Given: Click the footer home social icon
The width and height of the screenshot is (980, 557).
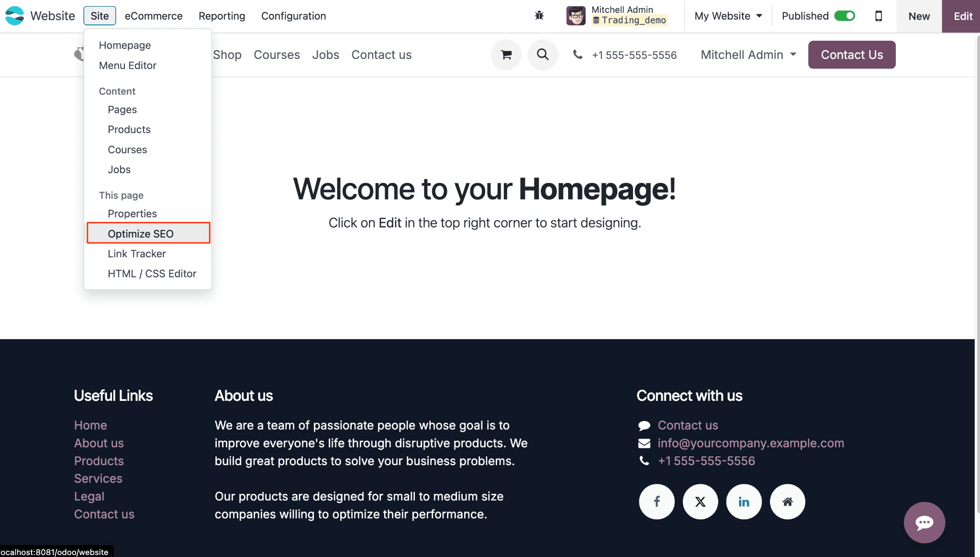Looking at the screenshot, I should coord(787,501).
